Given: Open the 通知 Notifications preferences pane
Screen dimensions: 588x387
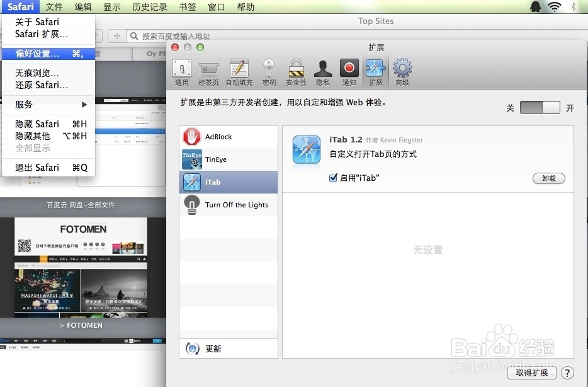Looking at the screenshot, I should [x=349, y=73].
